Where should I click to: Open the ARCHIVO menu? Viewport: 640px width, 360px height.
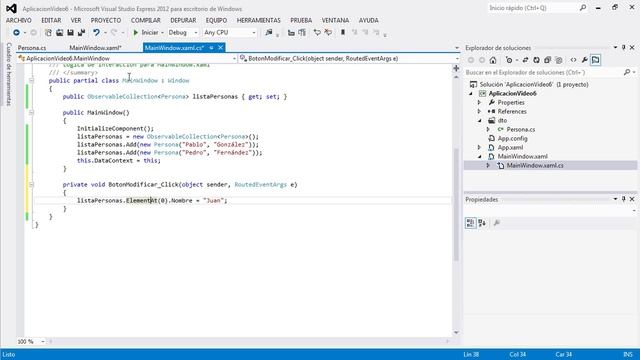click(19, 20)
